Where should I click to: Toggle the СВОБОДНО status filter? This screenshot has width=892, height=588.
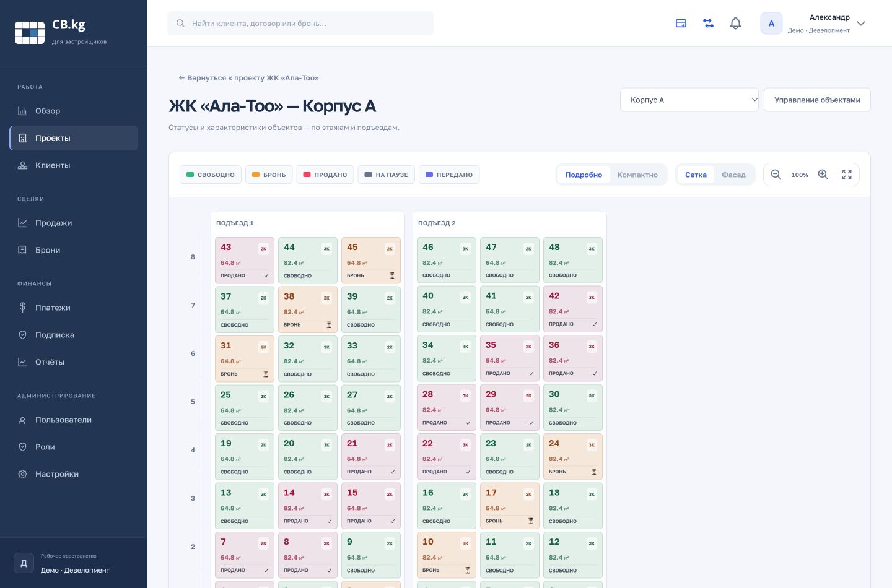[211, 175]
